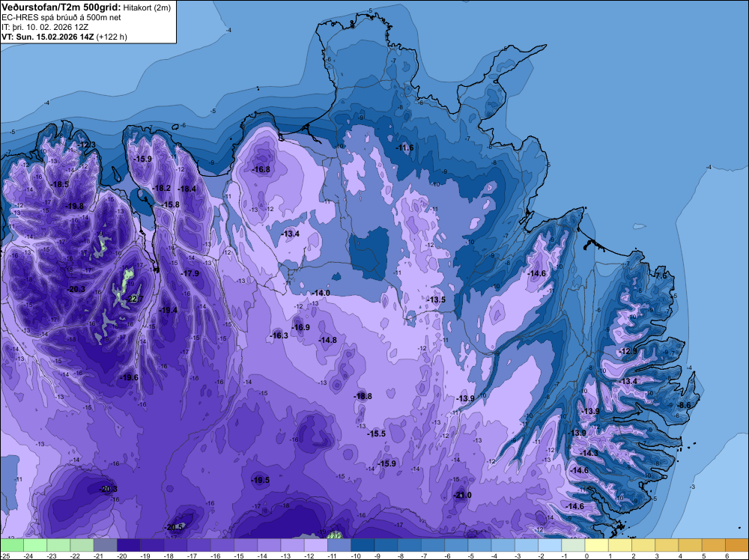
Task: Click the -18.8 temperature value
Action: 363,396
